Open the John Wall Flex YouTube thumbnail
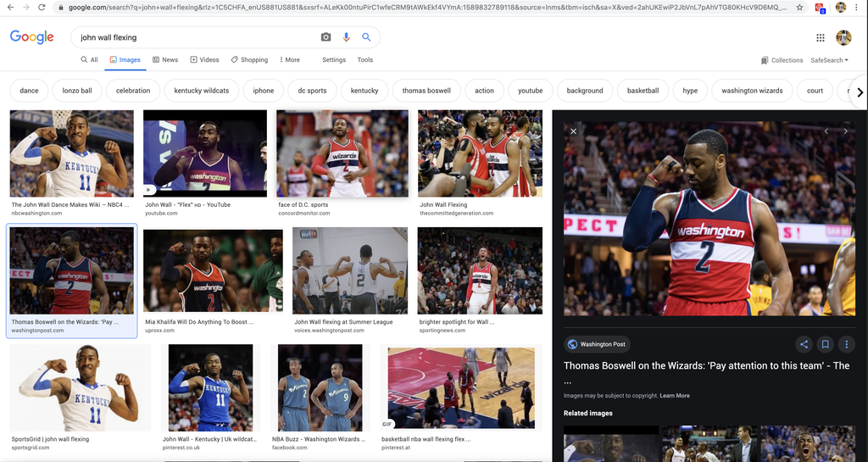 205,153
